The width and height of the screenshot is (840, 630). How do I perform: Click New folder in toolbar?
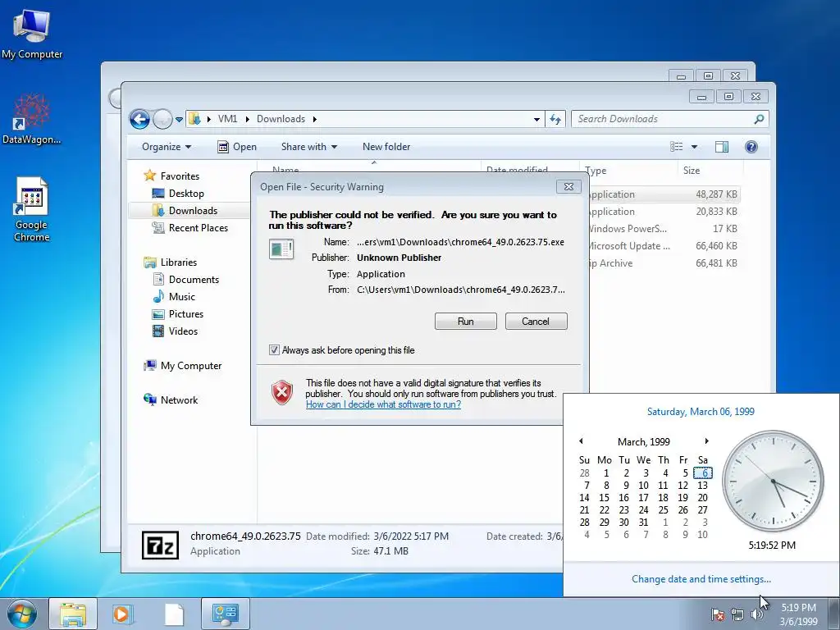(386, 147)
